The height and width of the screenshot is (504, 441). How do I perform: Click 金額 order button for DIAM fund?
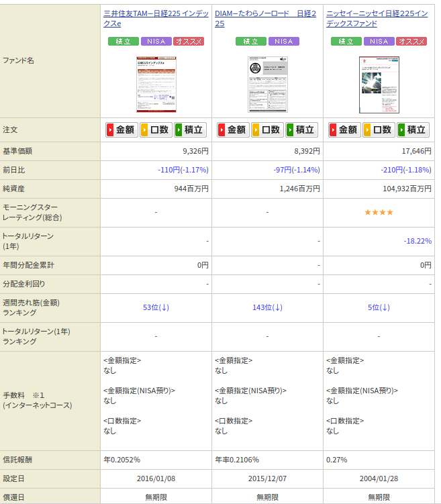pos(233,130)
